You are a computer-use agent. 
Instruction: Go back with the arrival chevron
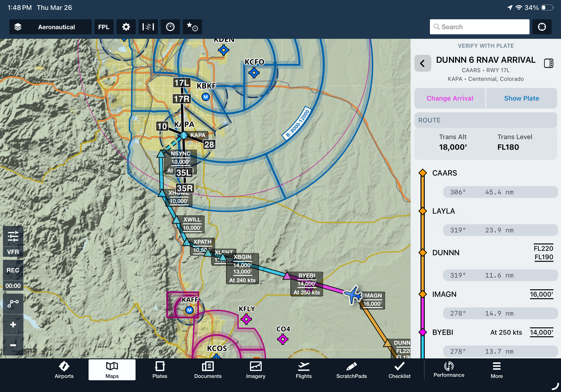[422, 63]
